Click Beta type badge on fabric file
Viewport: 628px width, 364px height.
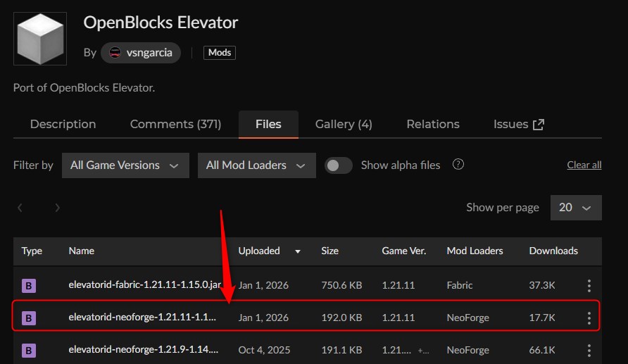coord(29,286)
